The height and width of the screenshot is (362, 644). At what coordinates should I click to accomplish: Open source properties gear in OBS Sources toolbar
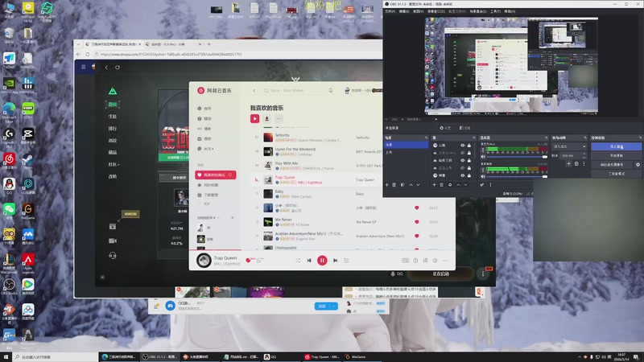(x=450, y=185)
